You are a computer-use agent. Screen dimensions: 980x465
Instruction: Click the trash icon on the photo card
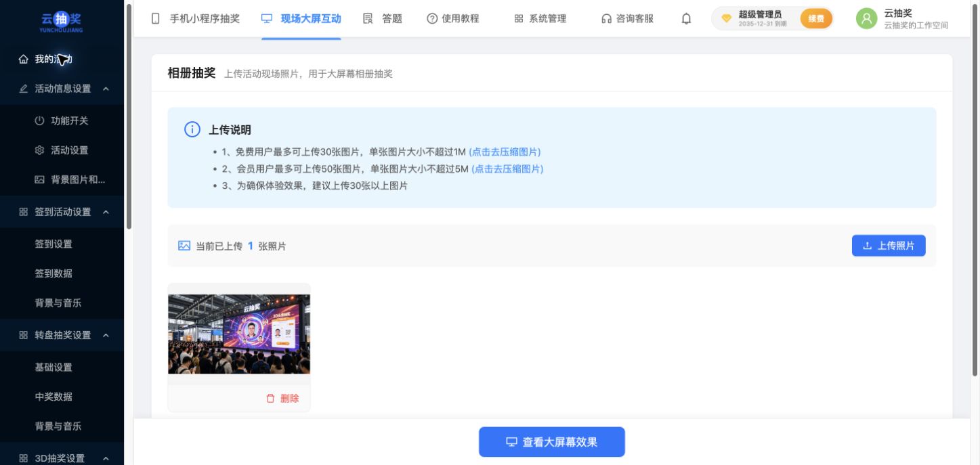[271, 399]
